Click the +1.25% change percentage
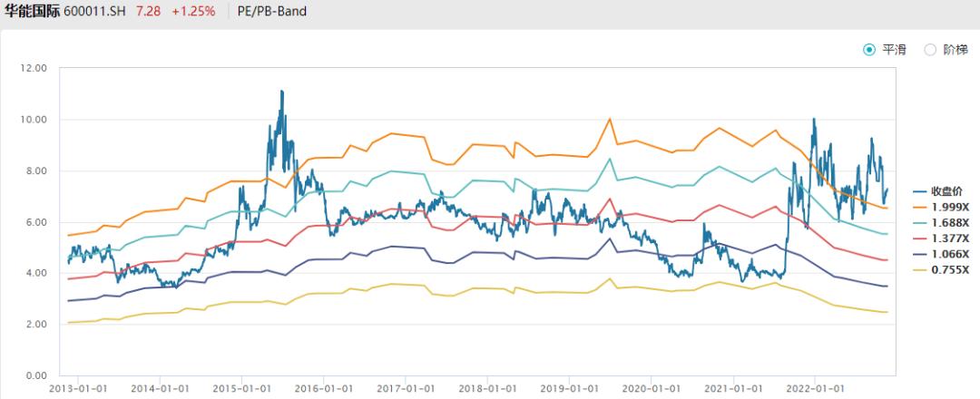This screenshot has height=399, width=980. pos(193,12)
